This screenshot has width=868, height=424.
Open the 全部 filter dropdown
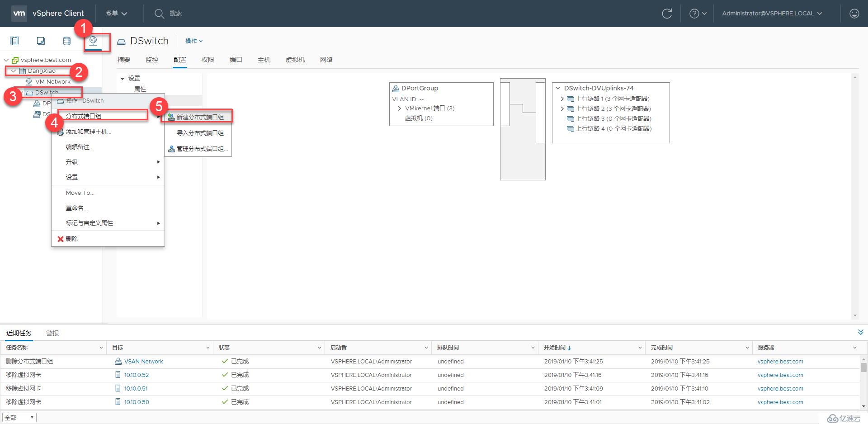coord(19,418)
